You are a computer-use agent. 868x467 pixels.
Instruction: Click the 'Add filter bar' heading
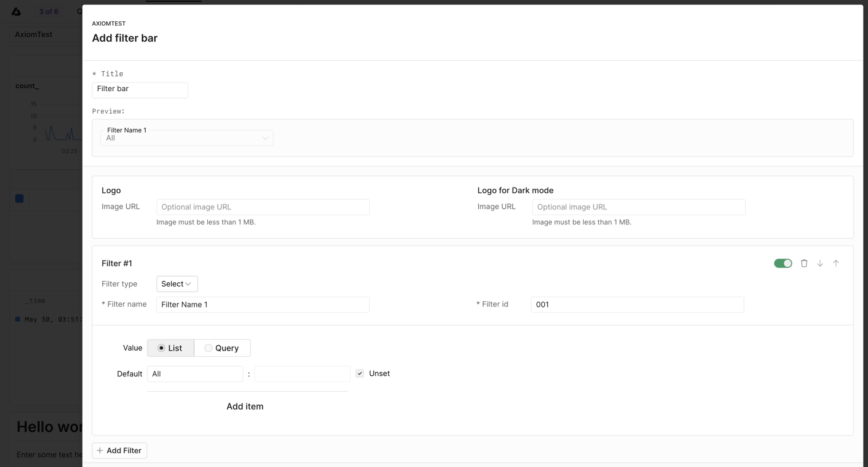(125, 38)
